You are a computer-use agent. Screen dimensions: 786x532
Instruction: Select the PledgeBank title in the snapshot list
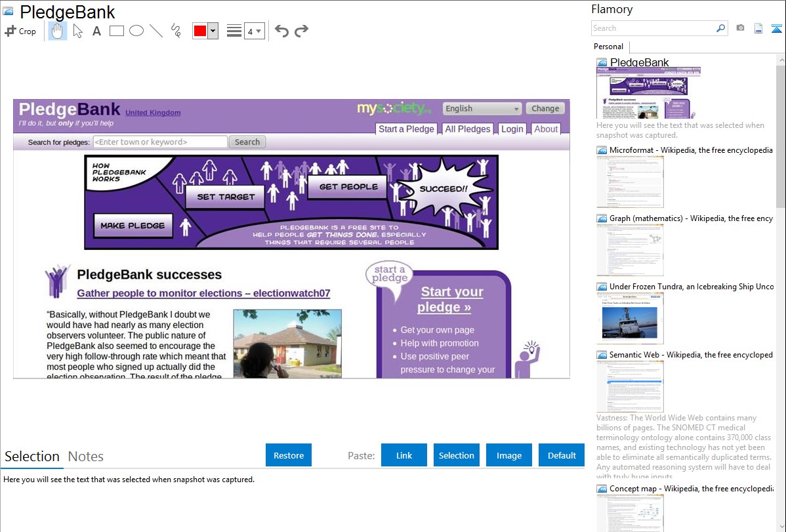(639, 62)
